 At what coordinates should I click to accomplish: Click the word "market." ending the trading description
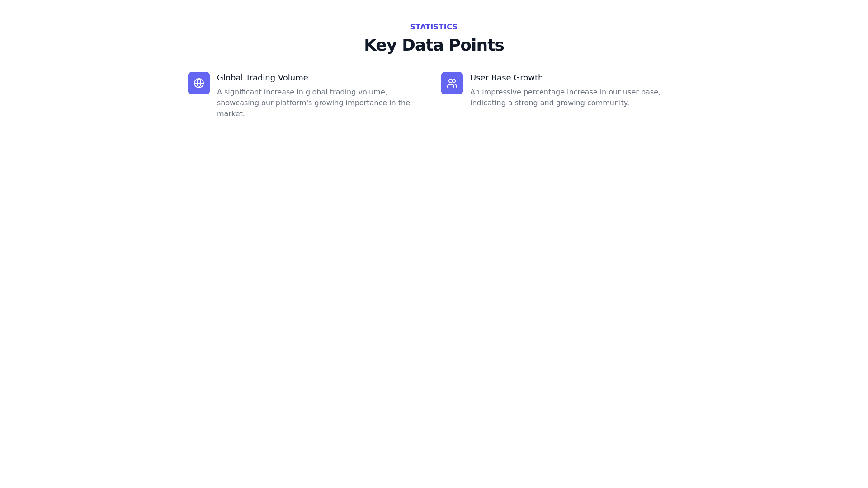(x=231, y=114)
